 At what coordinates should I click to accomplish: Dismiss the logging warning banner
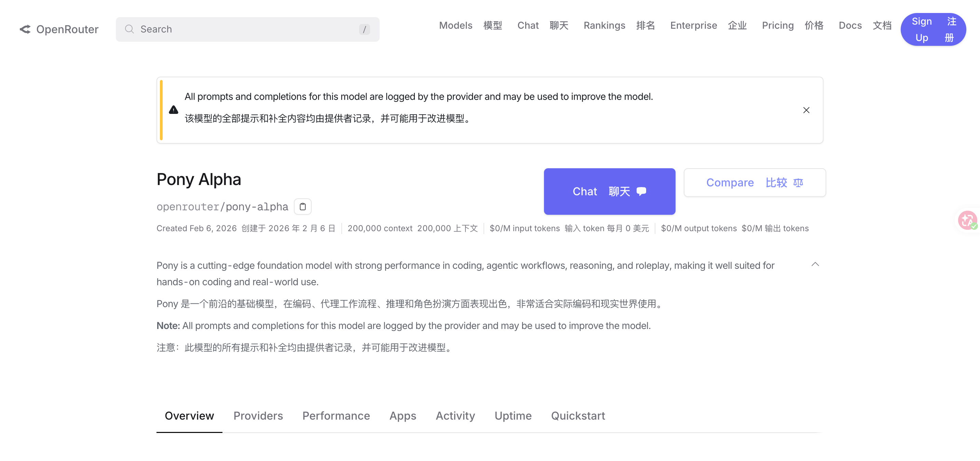[x=806, y=110]
